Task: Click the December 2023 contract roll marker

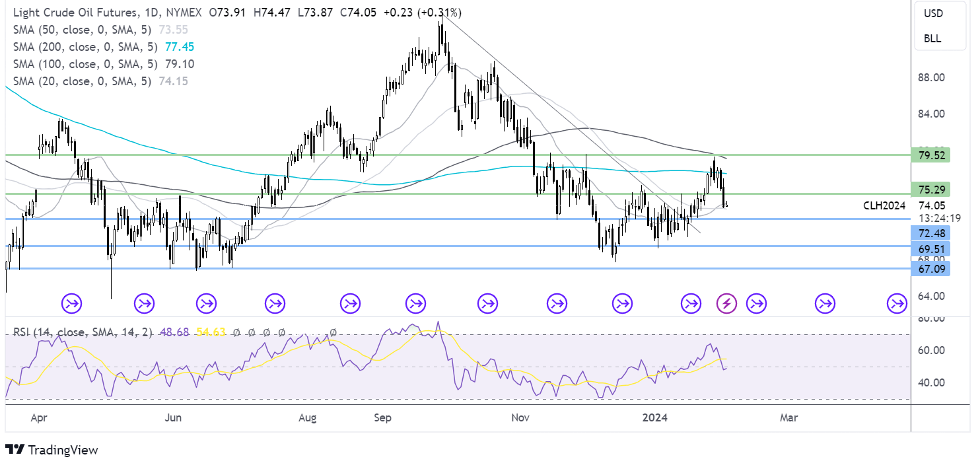Action: pyautogui.click(x=622, y=304)
